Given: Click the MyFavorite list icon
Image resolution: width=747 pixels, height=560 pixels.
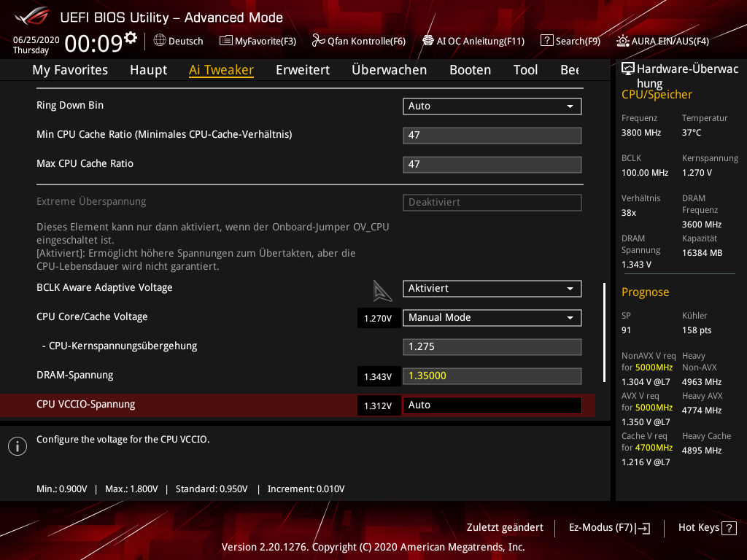Looking at the screenshot, I should tap(226, 41).
